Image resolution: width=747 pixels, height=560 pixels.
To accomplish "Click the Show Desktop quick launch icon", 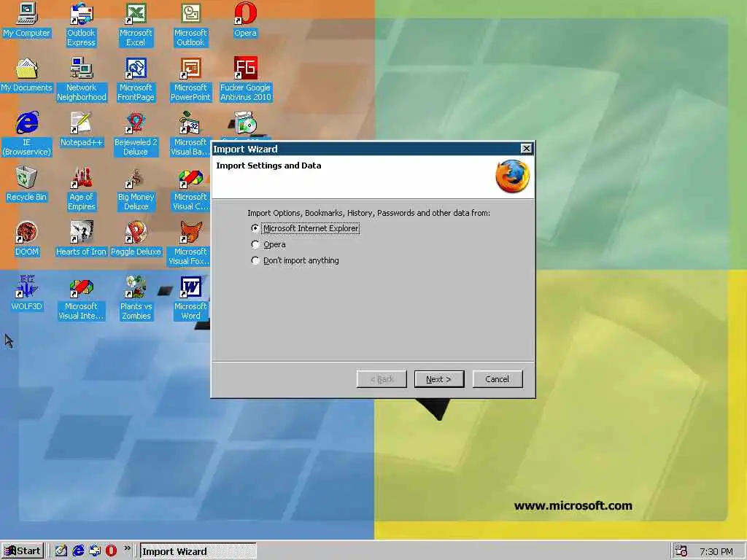I will click(61, 551).
